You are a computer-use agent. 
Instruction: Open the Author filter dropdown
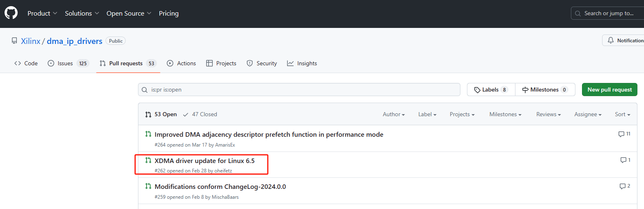[x=394, y=114]
